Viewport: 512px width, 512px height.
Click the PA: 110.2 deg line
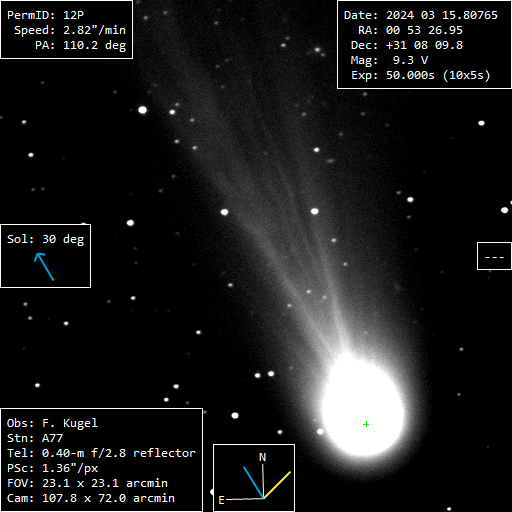tap(81, 45)
